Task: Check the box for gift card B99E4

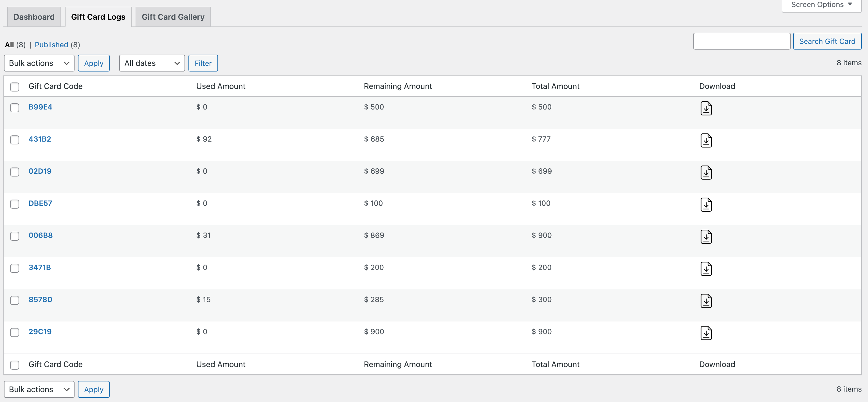Action: point(15,108)
